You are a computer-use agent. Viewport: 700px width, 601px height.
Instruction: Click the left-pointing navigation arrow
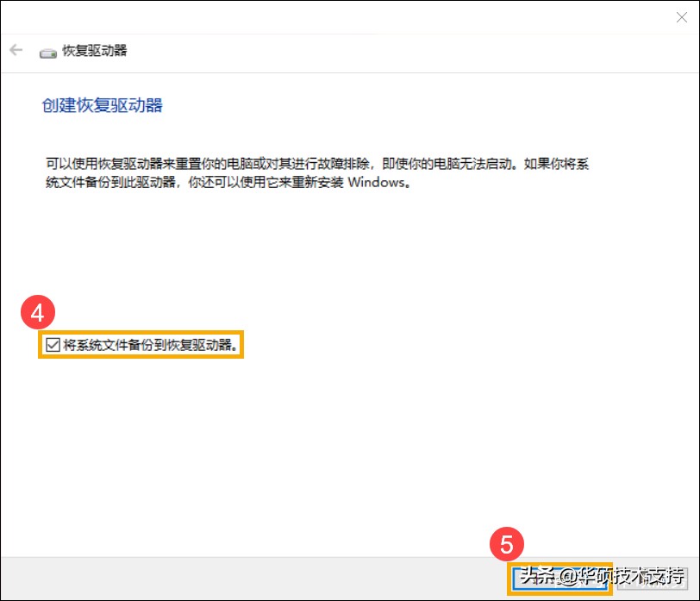[x=16, y=49]
